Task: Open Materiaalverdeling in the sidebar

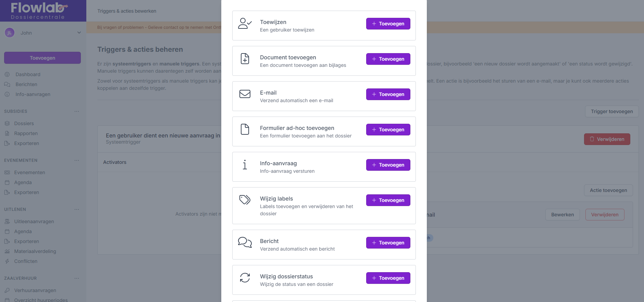Action: (35, 251)
